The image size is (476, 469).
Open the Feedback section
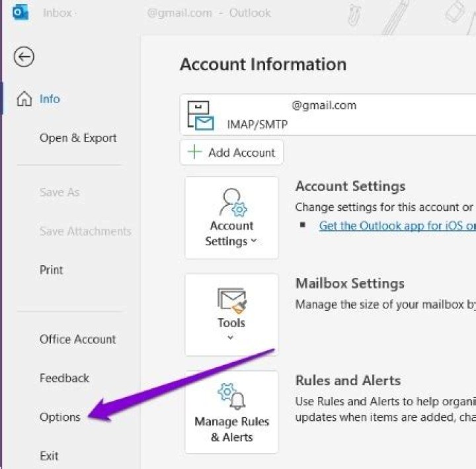64,378
